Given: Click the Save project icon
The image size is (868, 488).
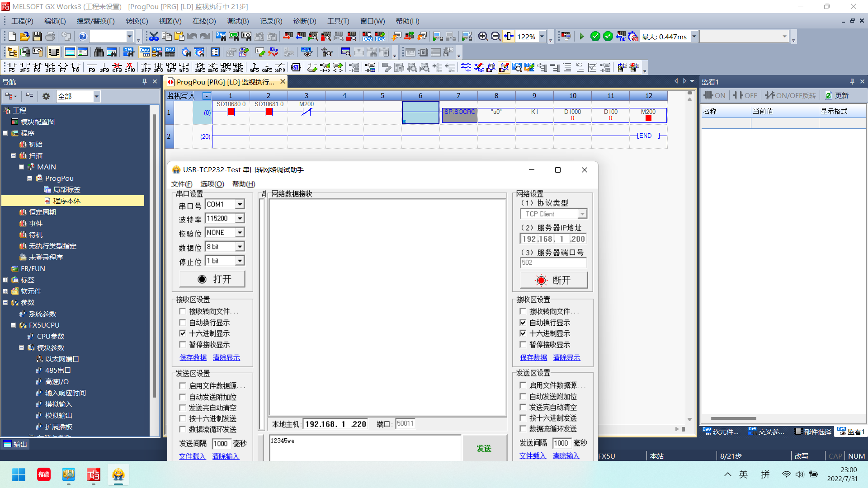Looking at the screenshot, I should point(38,37).
